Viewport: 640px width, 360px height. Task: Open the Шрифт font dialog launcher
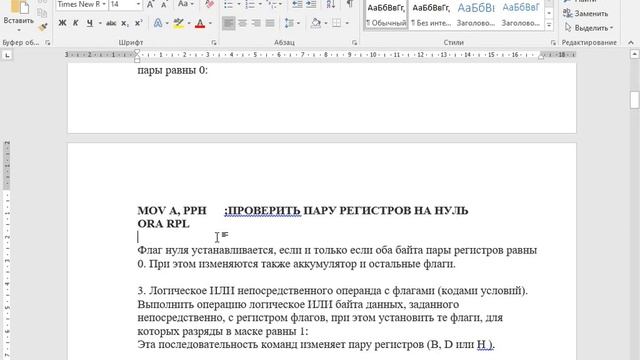[x=214, y=42]
